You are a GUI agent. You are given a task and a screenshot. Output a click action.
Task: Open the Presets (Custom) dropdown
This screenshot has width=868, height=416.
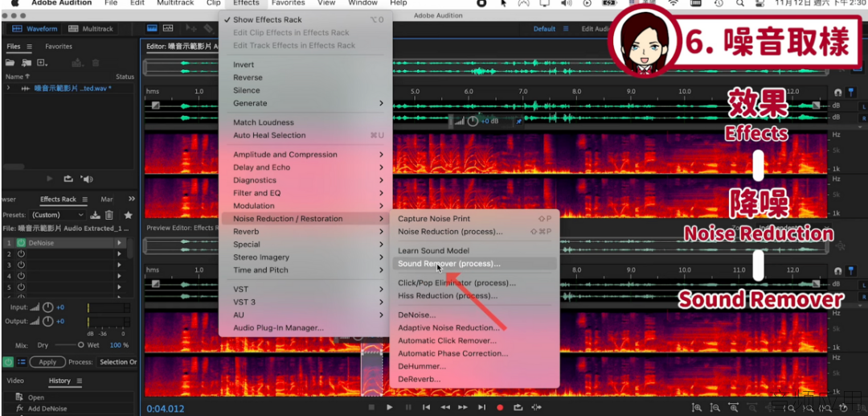click(x=58, y=215)
